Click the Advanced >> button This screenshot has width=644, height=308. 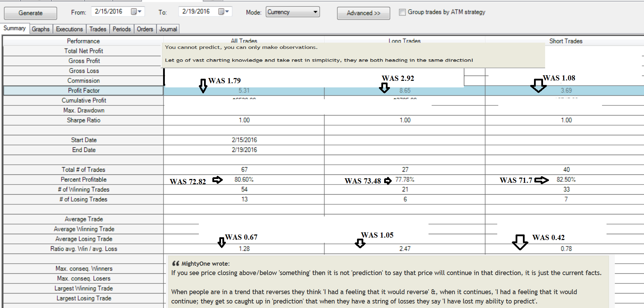click(x=363, y=13)
